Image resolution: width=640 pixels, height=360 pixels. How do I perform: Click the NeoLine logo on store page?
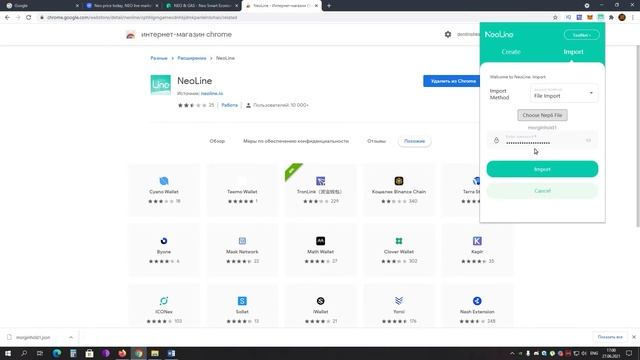tap(161, 84)
